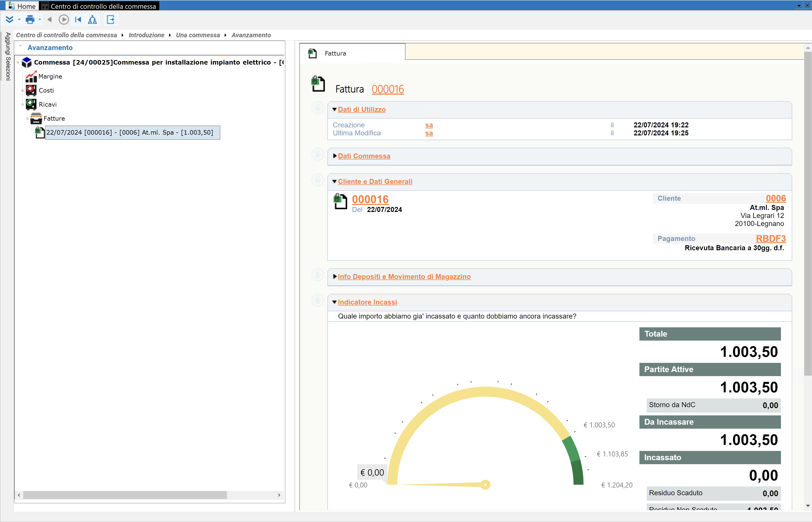Click breadcrumb Introduzione
Viewport: 812px width, 522px height.
146,35
